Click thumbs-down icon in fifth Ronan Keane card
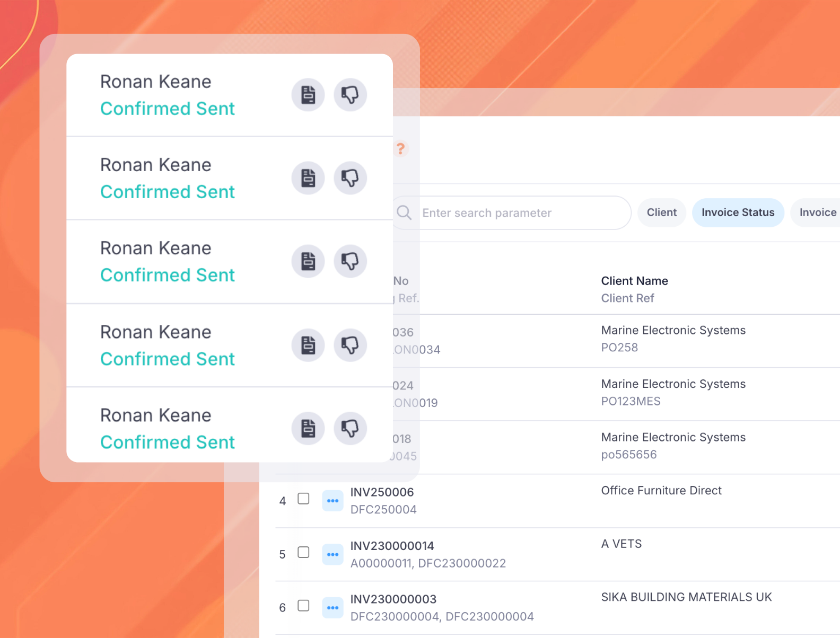This screenshot has width=840, height=638. point(350,428)
